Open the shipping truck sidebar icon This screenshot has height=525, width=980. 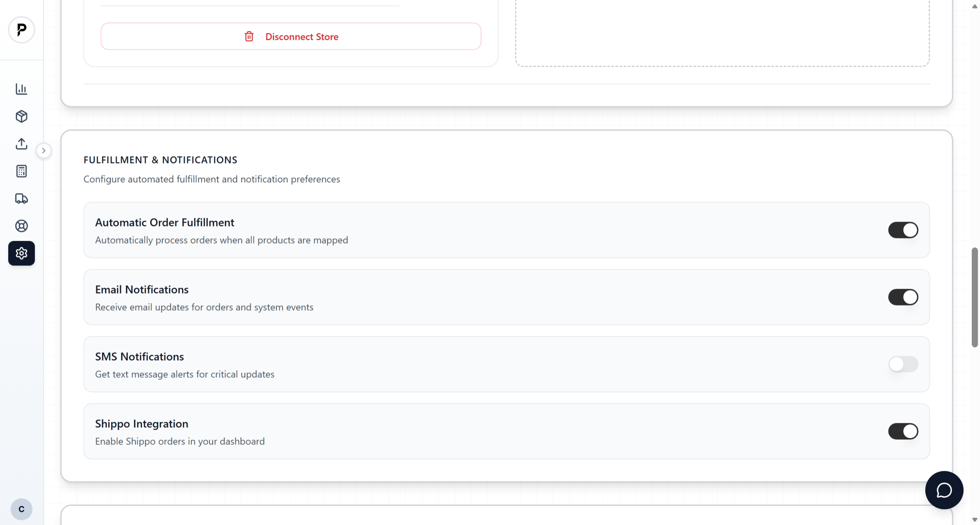tap(21, 198)
